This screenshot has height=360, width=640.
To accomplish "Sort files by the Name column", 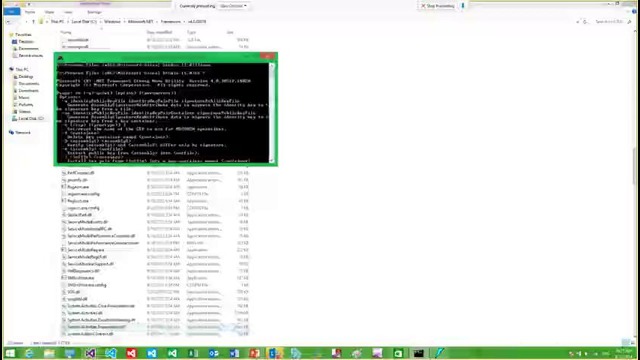I will [66, 32].
